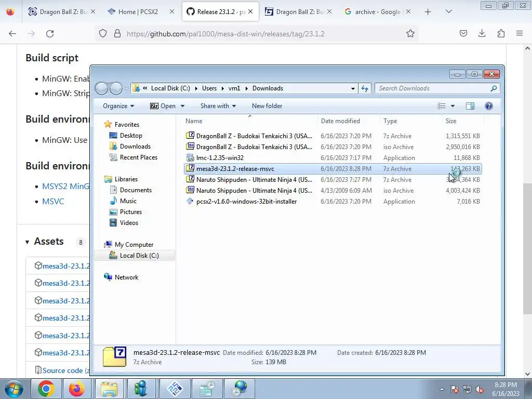Image resolution: width=532 pixels, height=399 pixels.
Task: Bookmark this page with star icon
Action: click(410, 33)
